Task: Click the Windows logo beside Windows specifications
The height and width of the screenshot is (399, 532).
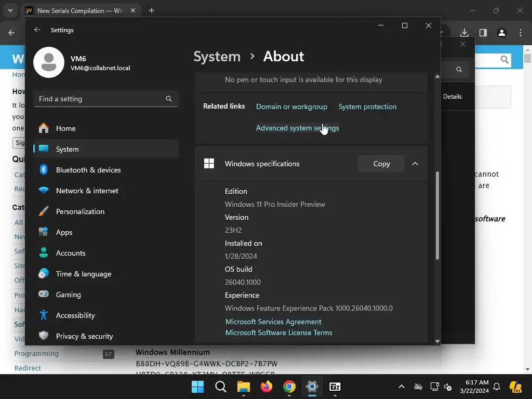Action: (x=209, y=164)
